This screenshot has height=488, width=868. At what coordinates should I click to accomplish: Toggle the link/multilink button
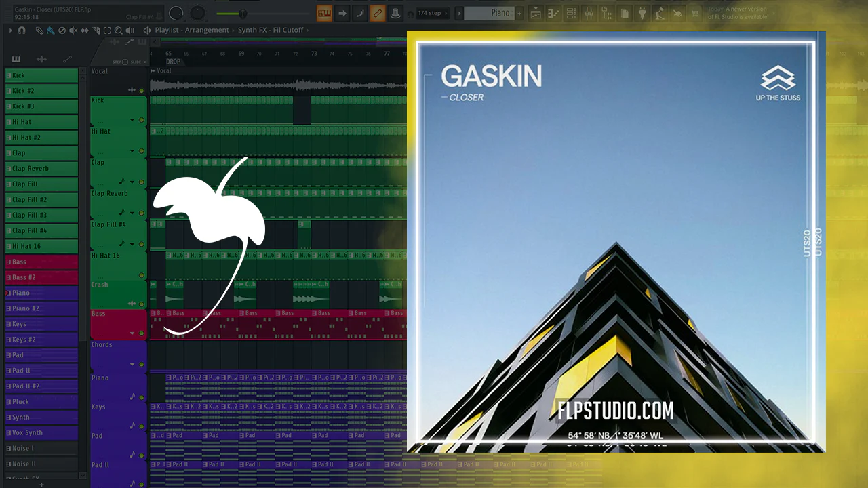point(378,13)
